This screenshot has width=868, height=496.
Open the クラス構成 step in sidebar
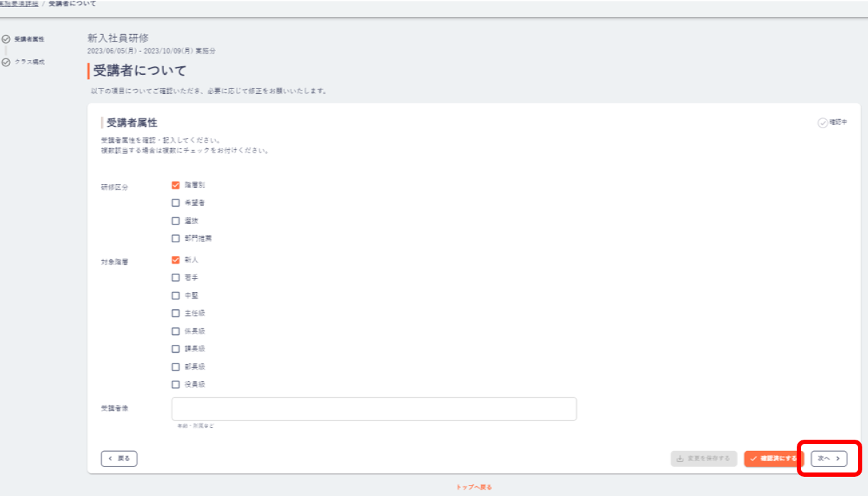click(x=29, y=63)
